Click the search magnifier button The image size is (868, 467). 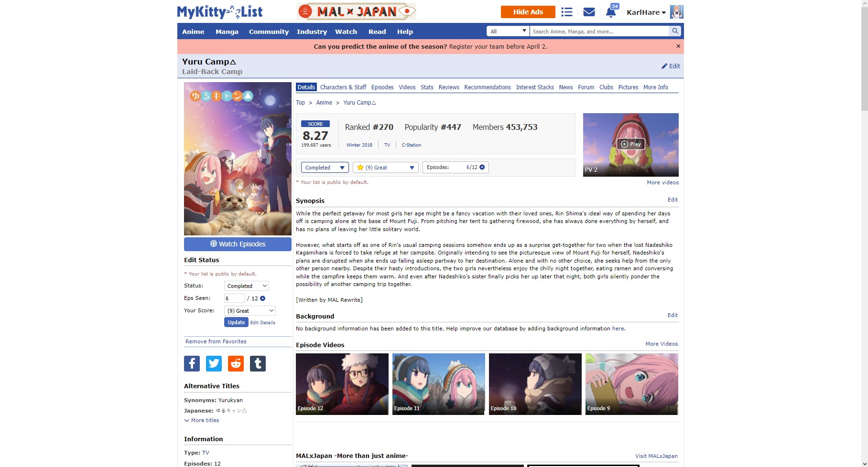point(675,31)
